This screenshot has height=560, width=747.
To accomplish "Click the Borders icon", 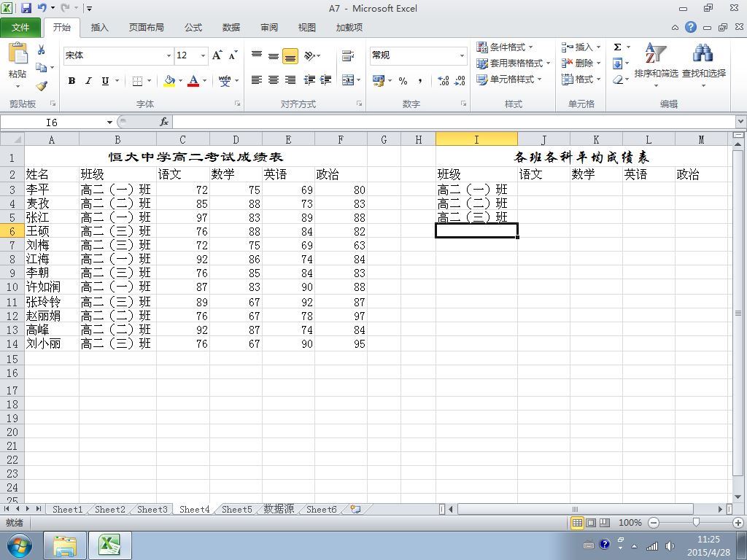I will coord(137,81).
